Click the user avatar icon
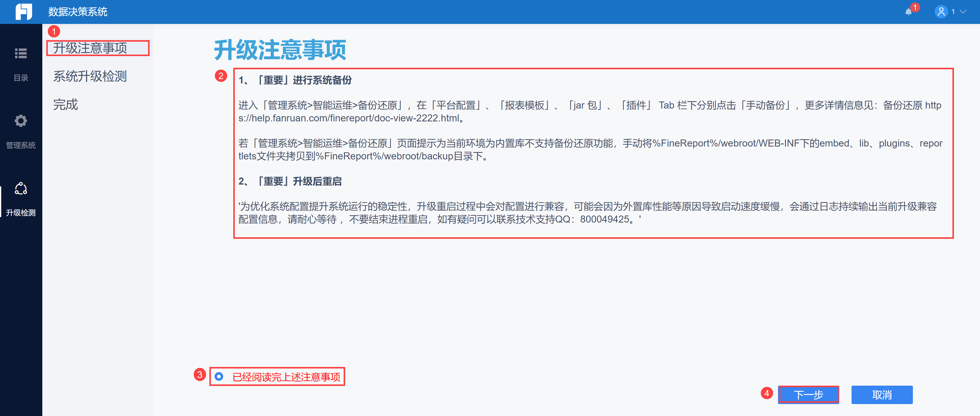 [x=940, y=12]
